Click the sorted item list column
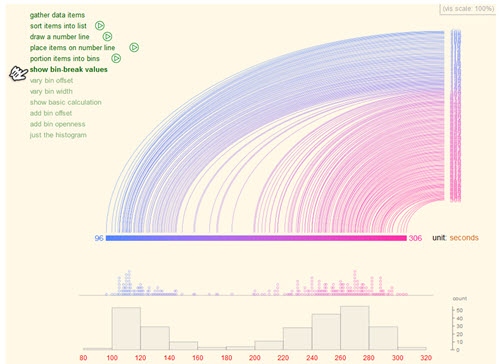Viewport: 500px width, 364px height. point(456,116)
